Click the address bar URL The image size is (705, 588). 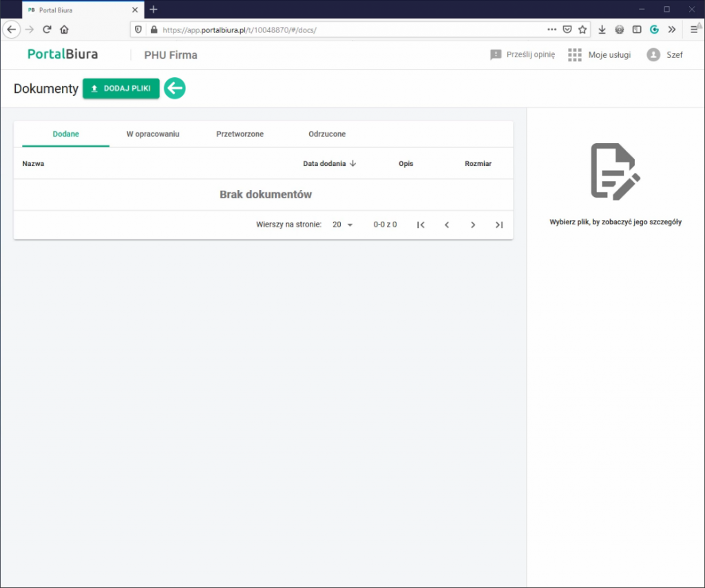tap(240, 30)
